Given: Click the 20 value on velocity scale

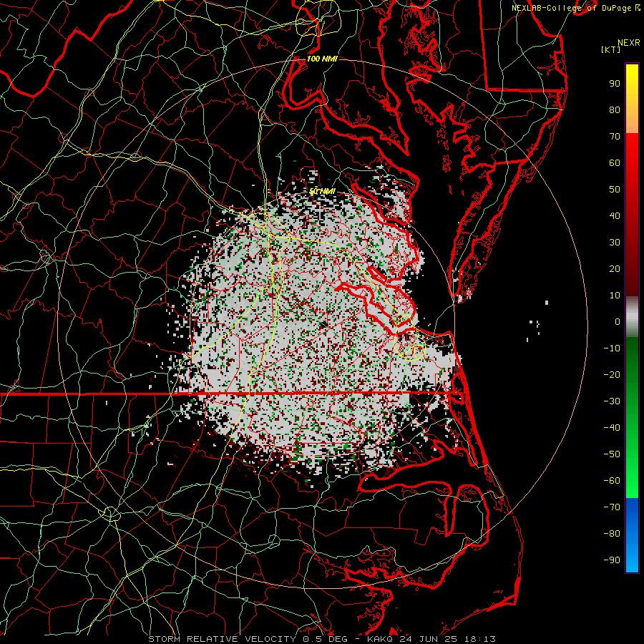Looking at the screenshot, I should pyautogui.click(x=615, y=269).
